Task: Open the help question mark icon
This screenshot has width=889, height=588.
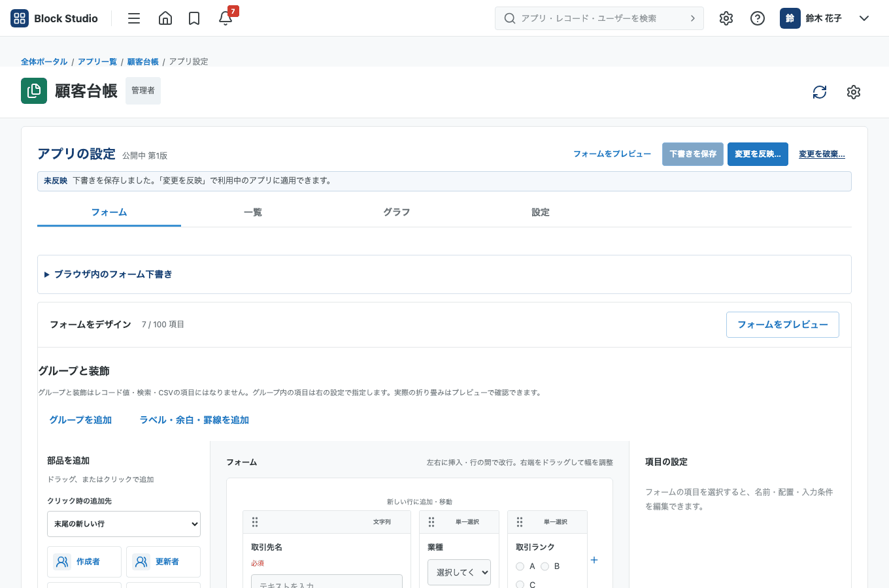Action: [x=758, y=18]
